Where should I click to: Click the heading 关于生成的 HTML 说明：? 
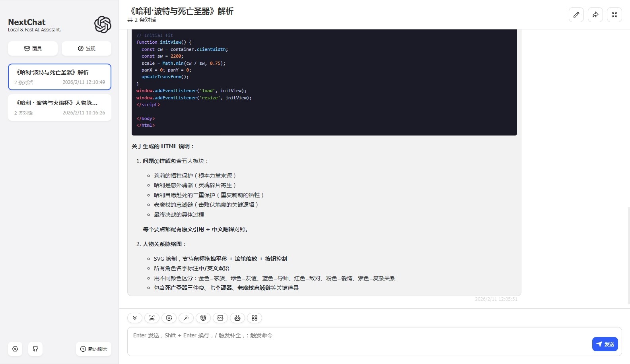(x=163, y=146)
